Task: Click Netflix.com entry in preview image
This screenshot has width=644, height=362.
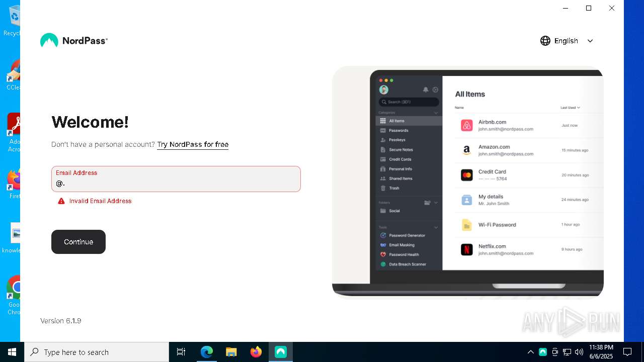Action: (528, 249)
